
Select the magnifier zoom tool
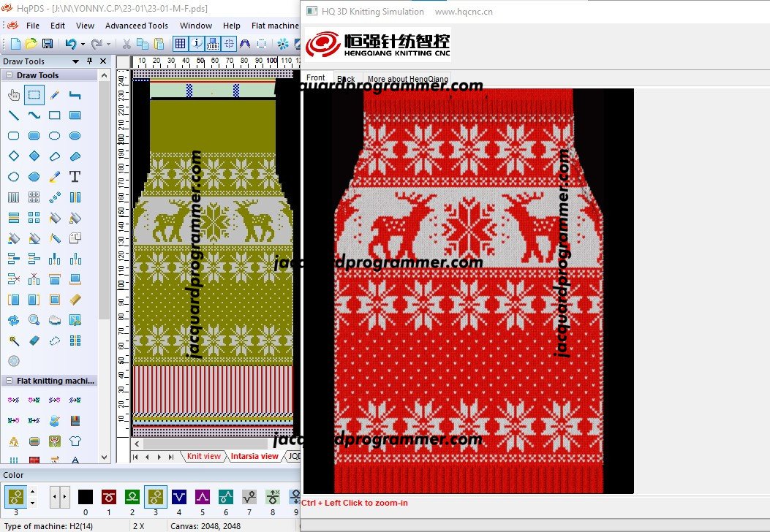coord(34,319)
